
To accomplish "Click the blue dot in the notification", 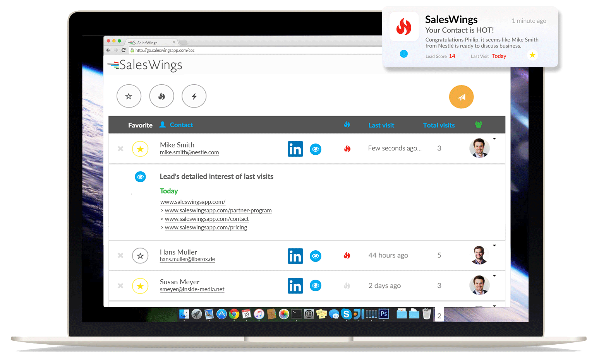I will pyautogui.click(x=404, y=54).
